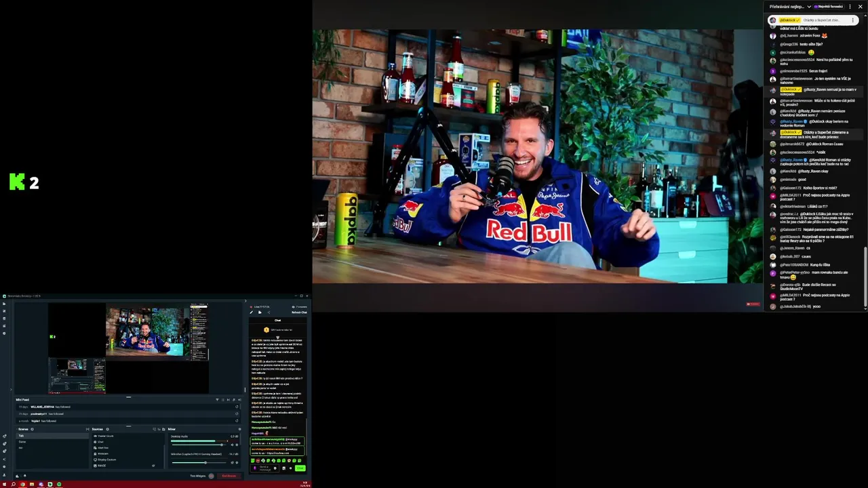Open third Streamlabs sidebar store icon
This screenshot has height=488, width=868.
pyautogui.click(x=4, y=319)
